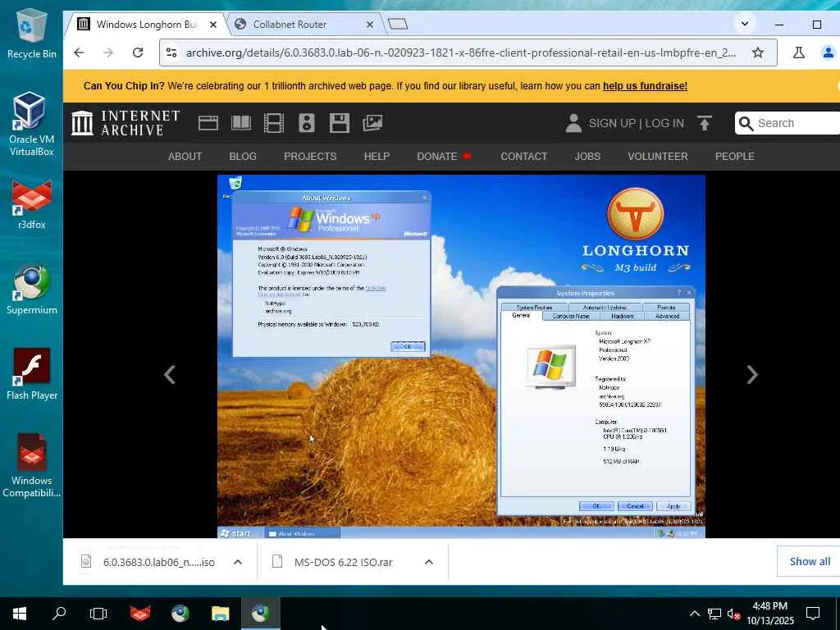Reload the current page
This screenshot has height=630, width=840.
click(x=138, y=52)
